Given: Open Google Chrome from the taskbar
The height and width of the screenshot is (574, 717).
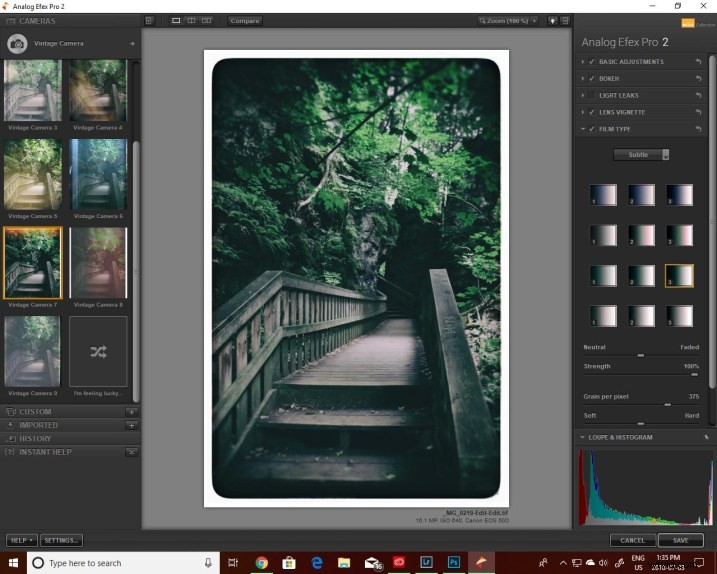Looking at the screenshot, I should [262, 563].
